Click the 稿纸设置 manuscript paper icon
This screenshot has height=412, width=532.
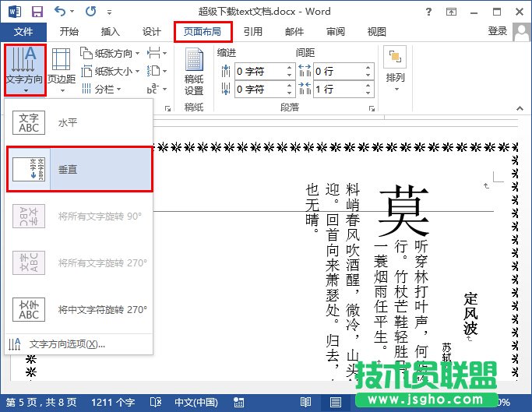194,70
